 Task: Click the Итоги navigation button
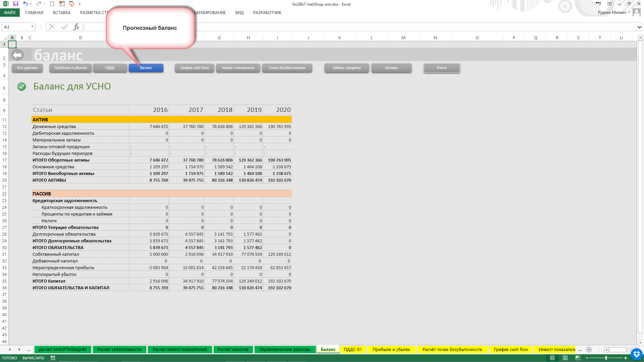[x=441, y=68]
